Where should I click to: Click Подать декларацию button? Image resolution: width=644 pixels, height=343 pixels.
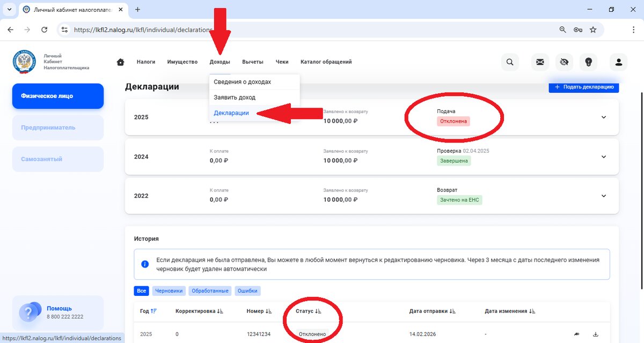pyautogui.click(x=584, y=87)
